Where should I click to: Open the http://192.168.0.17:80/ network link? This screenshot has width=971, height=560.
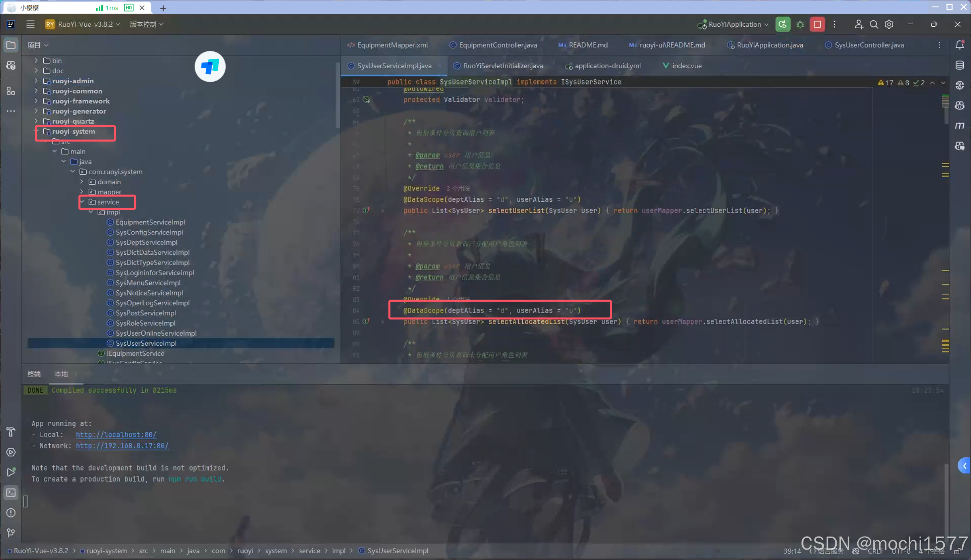click(122, 446)
